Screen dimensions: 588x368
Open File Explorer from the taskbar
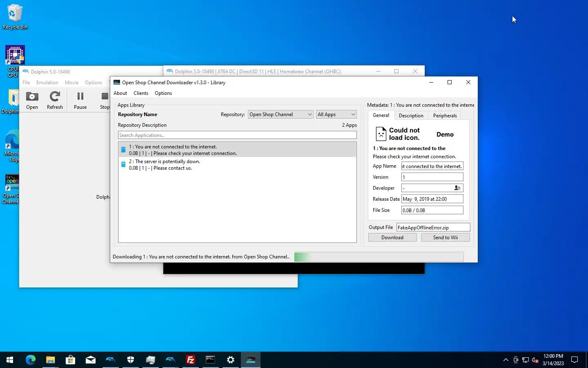pos(50,360)
